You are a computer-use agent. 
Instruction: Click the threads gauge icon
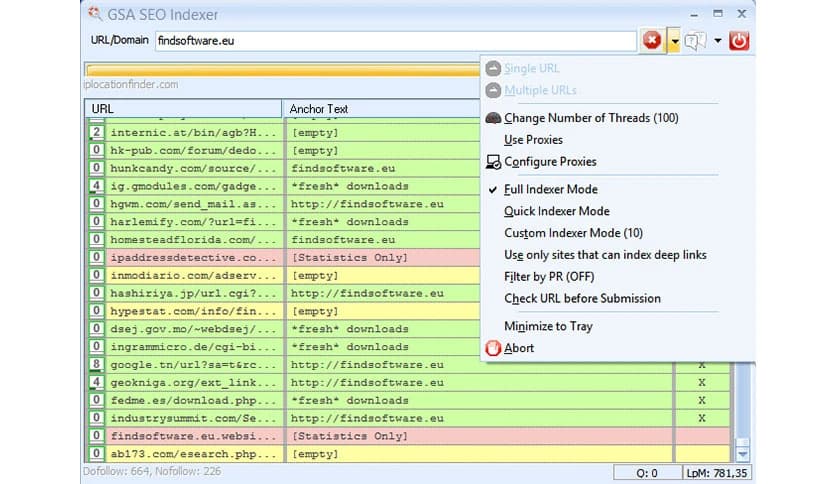pos(493,118)
